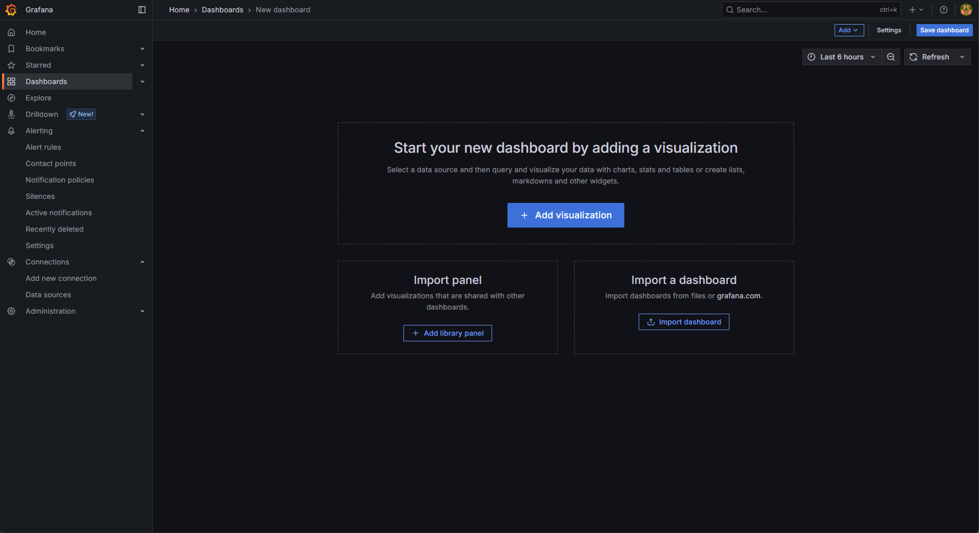Viewport: 980px width, 533px height.
Task: Collapse the Connections section chevron
Action: (142, 262)
